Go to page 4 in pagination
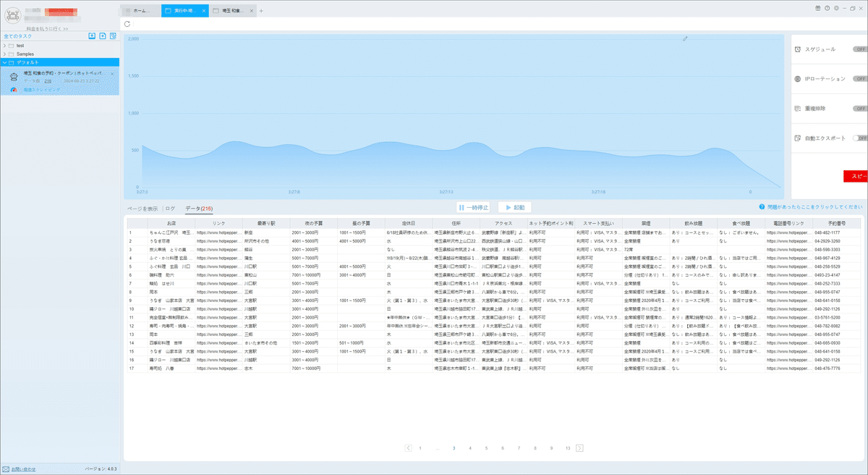This screenshot has width=868, height=475. click(470, 448)
